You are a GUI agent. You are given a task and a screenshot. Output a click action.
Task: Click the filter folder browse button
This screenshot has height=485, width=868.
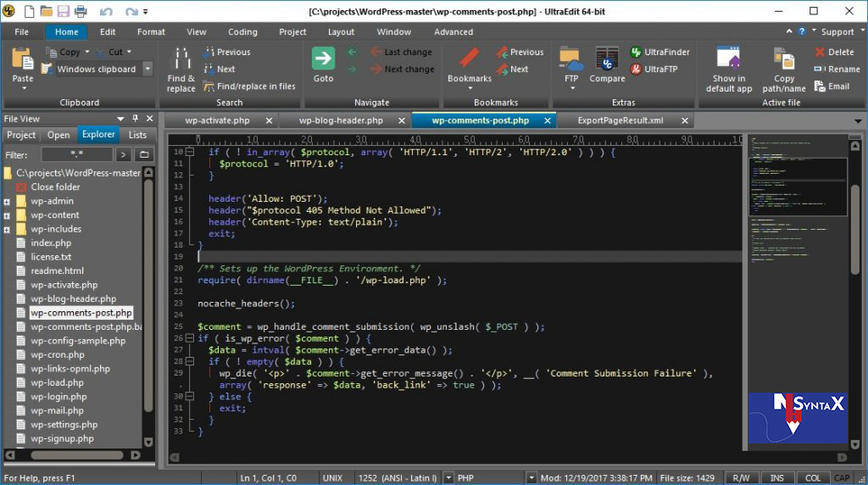[144, 154]
